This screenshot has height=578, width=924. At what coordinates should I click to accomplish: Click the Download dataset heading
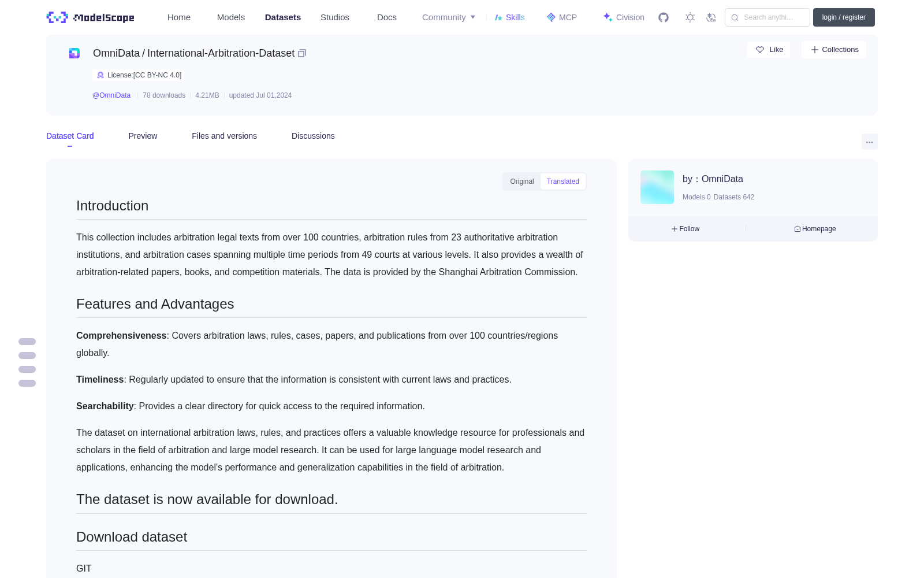coord(132,537)
